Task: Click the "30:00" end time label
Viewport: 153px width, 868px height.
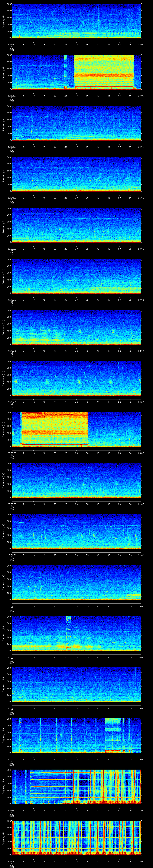Action: pyautogui.click(x=141, y=453)
